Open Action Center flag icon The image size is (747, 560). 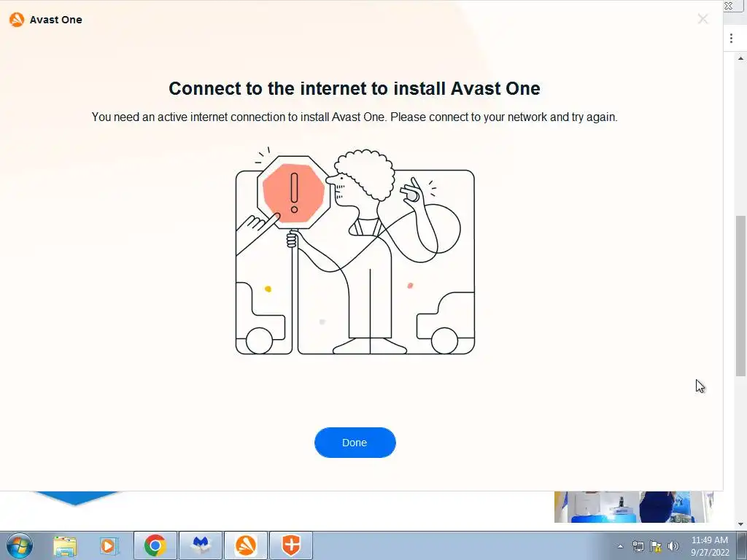pyautogui.click(x=656, y=546)
